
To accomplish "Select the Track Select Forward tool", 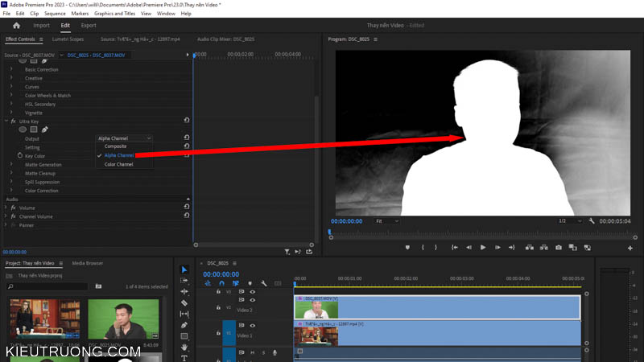I will (184, 280).
